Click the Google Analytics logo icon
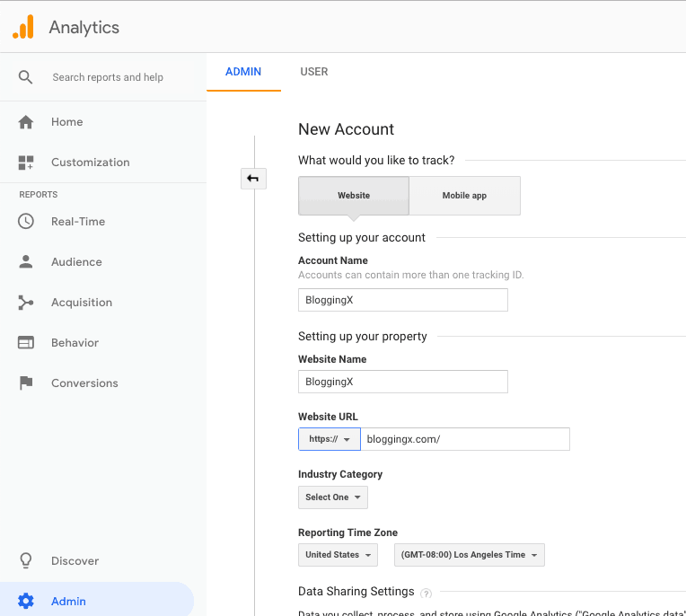The width and height of the screenshot is (686, 616). click(23, 27)
